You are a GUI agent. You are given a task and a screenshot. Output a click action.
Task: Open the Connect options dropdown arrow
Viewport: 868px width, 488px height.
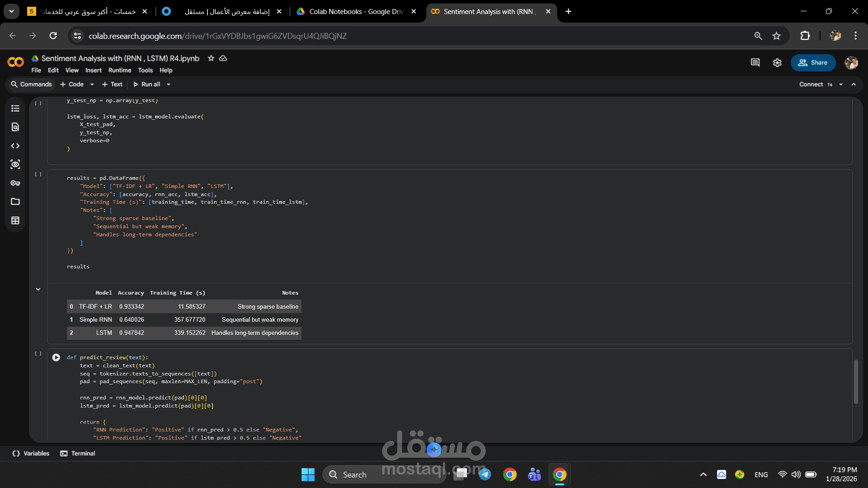tap(841, 84)
